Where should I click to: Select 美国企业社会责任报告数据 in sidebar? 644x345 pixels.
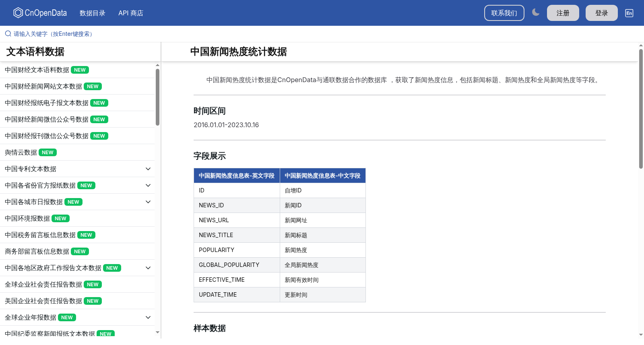tap(43, 301)
